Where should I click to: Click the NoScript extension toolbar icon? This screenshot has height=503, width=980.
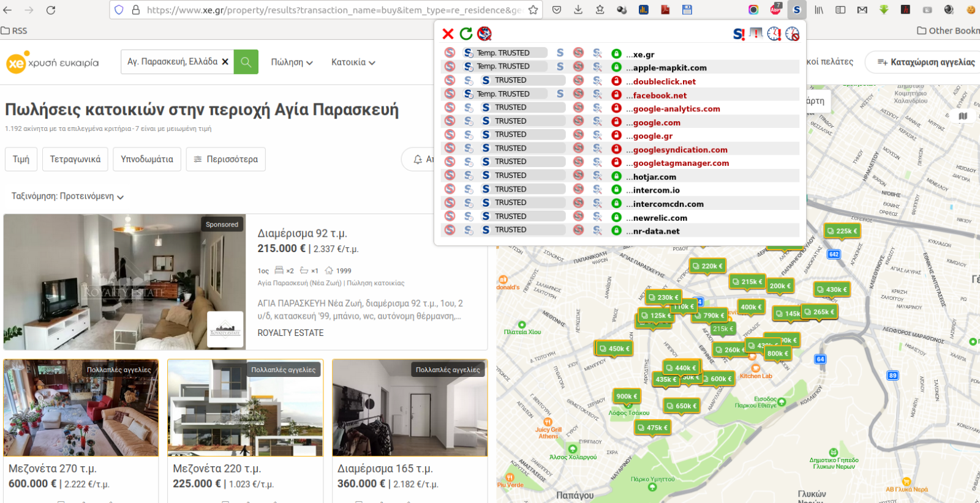coord(796,10)
